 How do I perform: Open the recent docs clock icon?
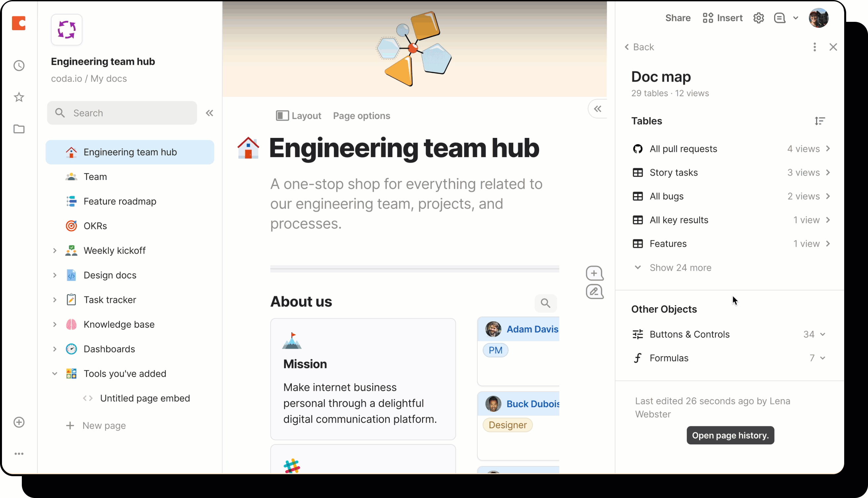pos(19,66)
